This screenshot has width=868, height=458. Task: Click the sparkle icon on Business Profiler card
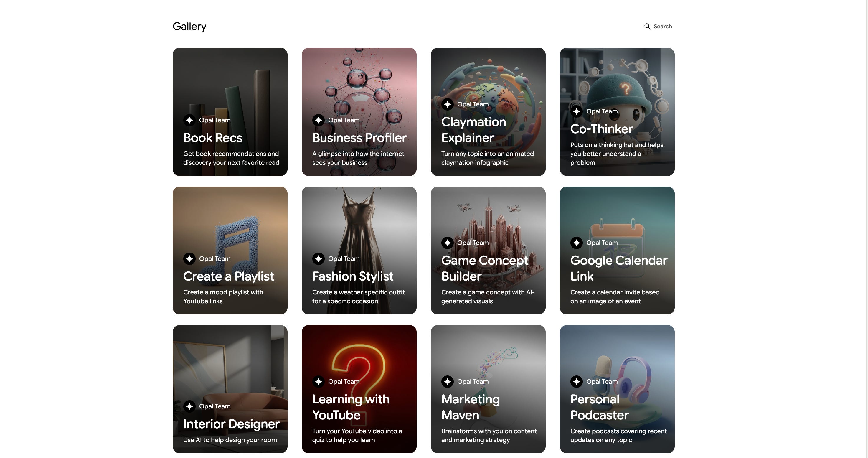(319, 120)
